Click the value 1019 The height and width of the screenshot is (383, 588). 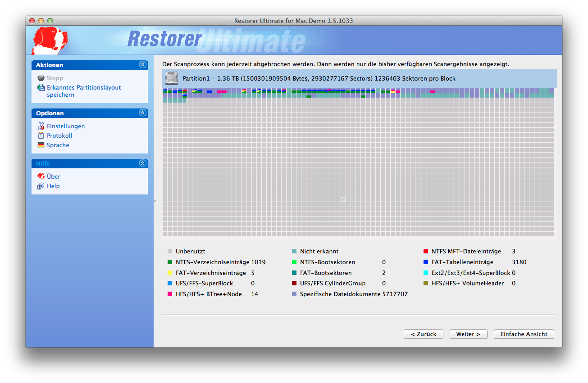pyautogui.click(x=258, y=262)
